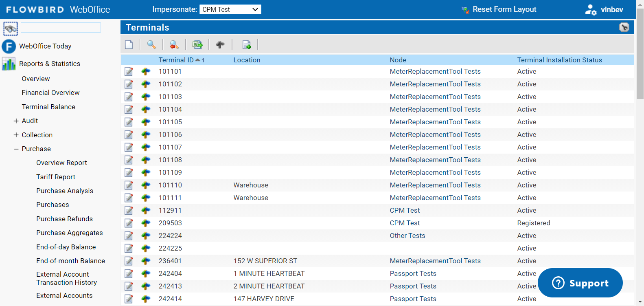644x306 pixels.
Task: Click the binoculars search icon in sidebar
Action: 11,29
